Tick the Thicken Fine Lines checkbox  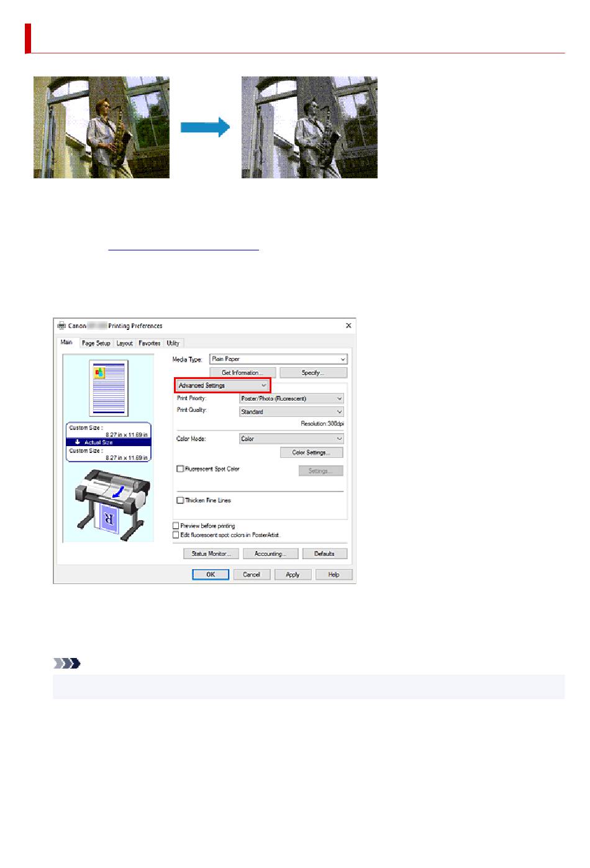point(180,500)
